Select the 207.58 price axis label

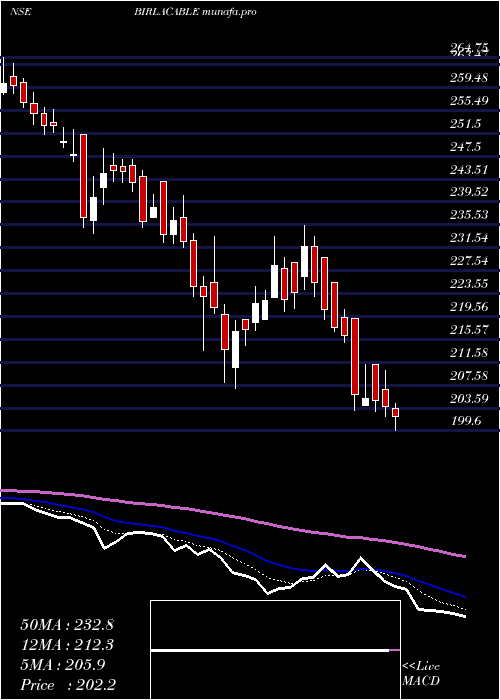click(x=468, y=375)
